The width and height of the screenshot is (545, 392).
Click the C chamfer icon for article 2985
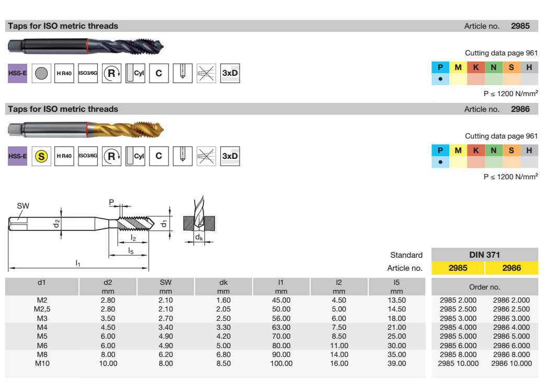click(x=159, y=73)
